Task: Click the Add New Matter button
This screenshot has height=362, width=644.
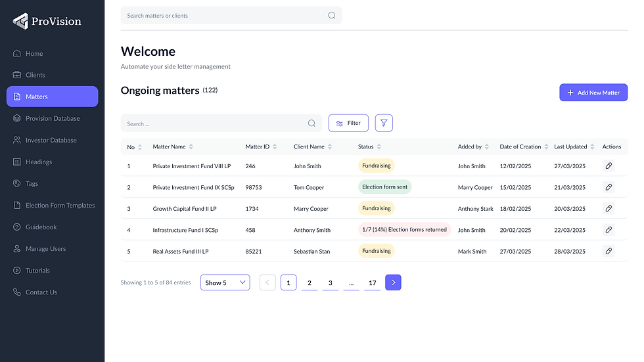Action: (593, 93)
